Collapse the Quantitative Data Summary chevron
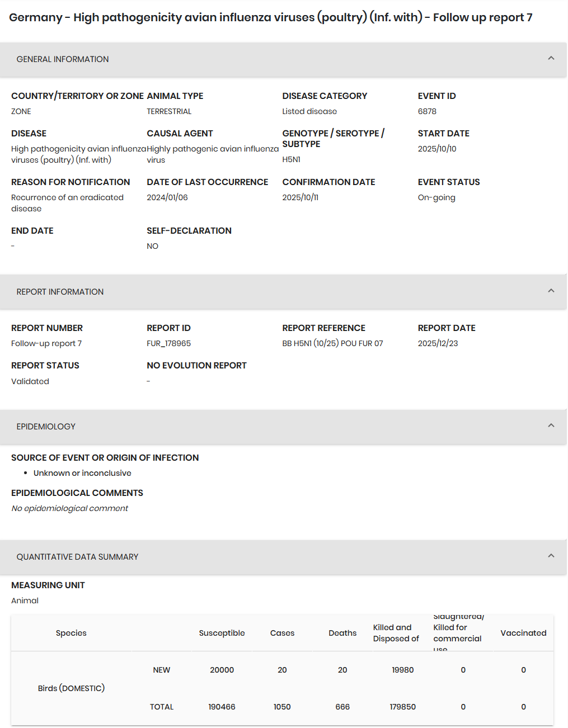568x728 pixels. [x=551, y=556]
